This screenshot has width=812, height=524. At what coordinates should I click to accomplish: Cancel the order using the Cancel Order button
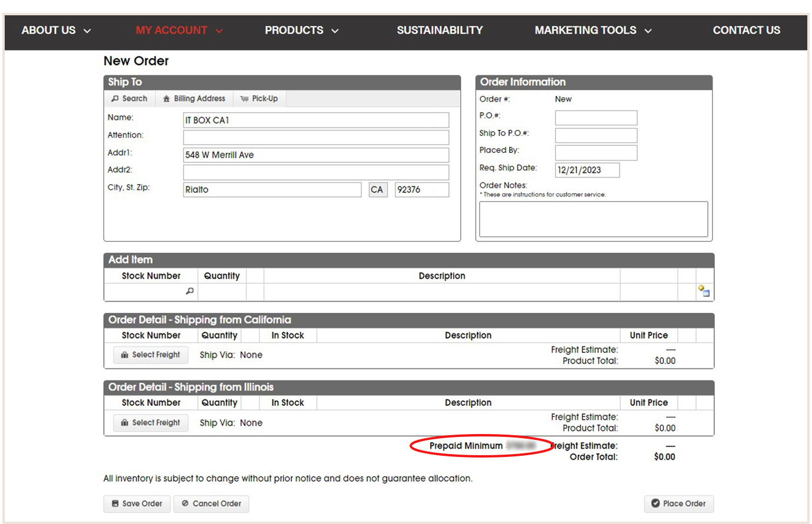pos(211,503)
